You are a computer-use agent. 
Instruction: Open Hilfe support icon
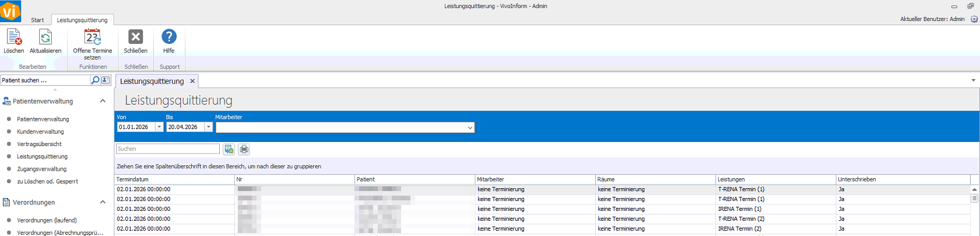(168, 38)
